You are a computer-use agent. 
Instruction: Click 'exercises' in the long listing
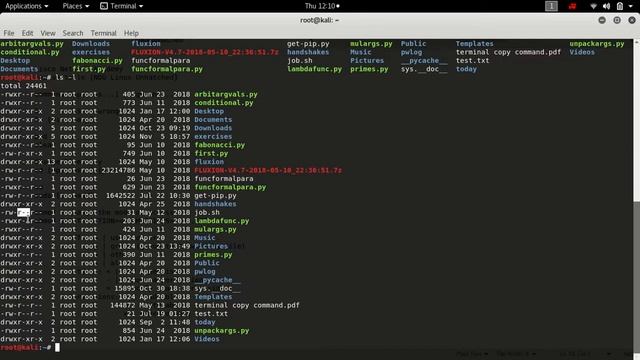[x=213, y=137]
